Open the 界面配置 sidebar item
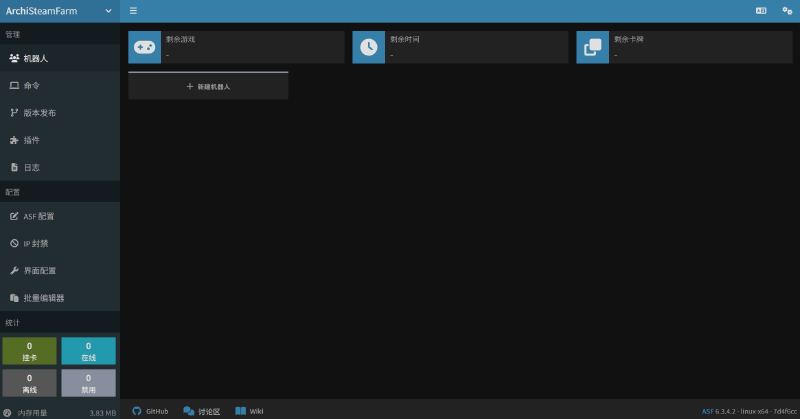The image size is (800, 419). coord(60,270)
